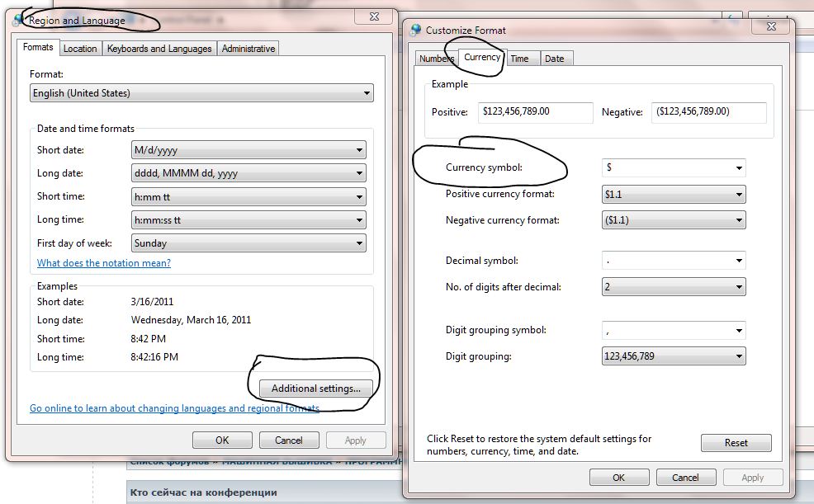
Task: Switch to the Numbers tab
Action: coord(436,59)
